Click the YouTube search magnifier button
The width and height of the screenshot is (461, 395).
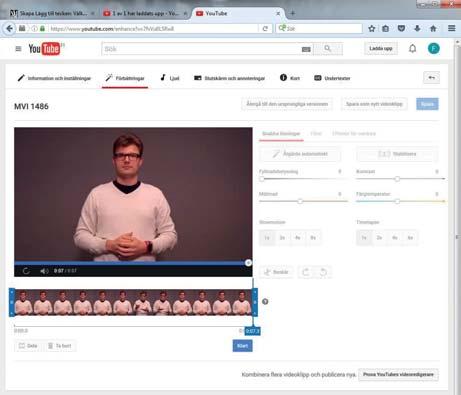328,49
